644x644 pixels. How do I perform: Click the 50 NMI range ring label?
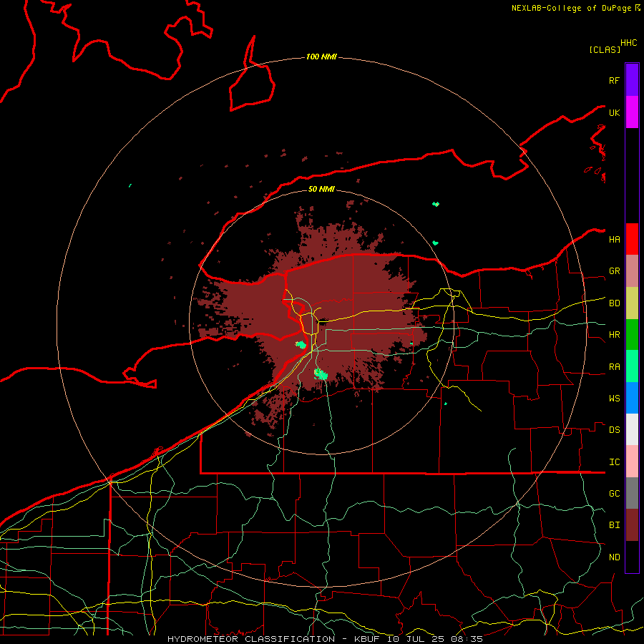click(321, 189)
